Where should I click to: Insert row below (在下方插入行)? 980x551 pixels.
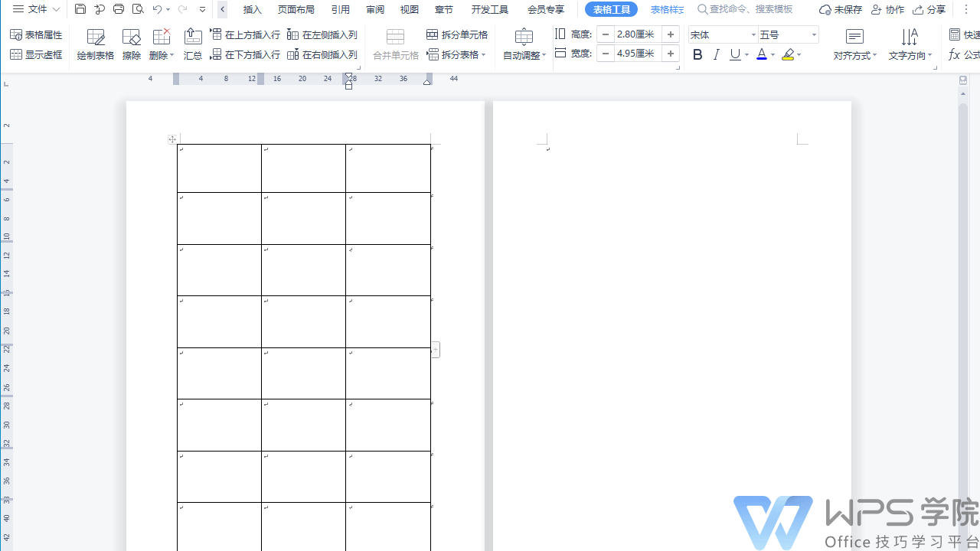[245, 55]
